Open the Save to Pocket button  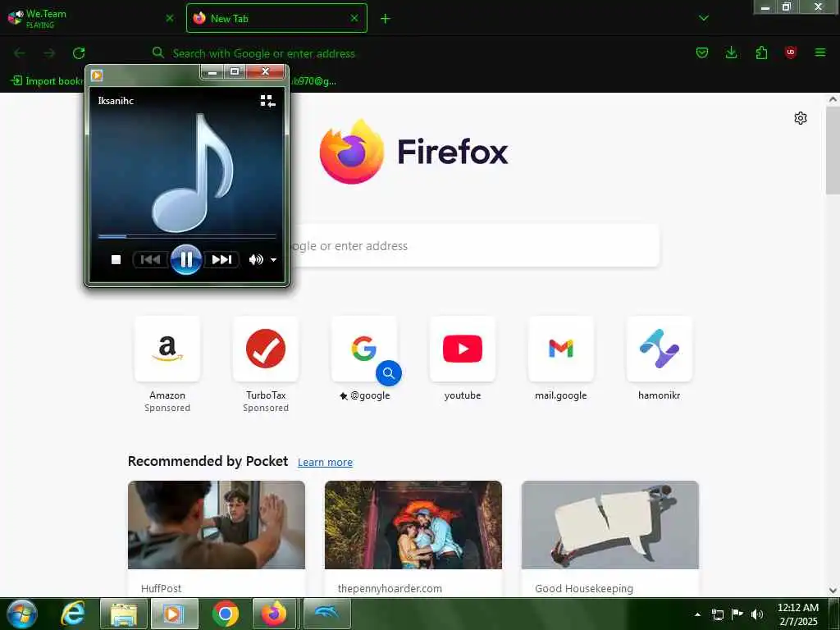point(702,52)
